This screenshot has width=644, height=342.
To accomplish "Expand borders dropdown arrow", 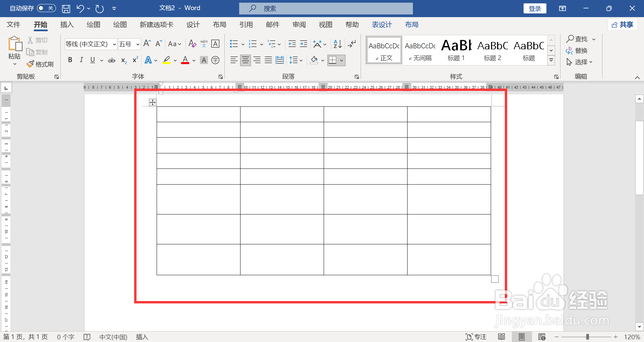I will tap(341, 61).
